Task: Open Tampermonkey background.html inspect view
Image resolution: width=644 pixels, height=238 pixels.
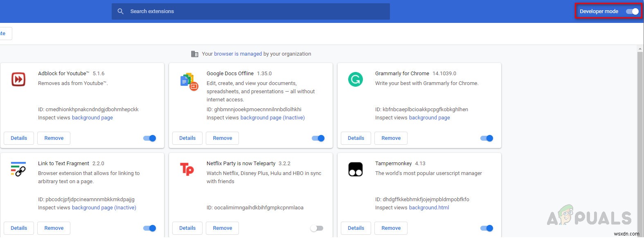Action: tap(429, 208)
